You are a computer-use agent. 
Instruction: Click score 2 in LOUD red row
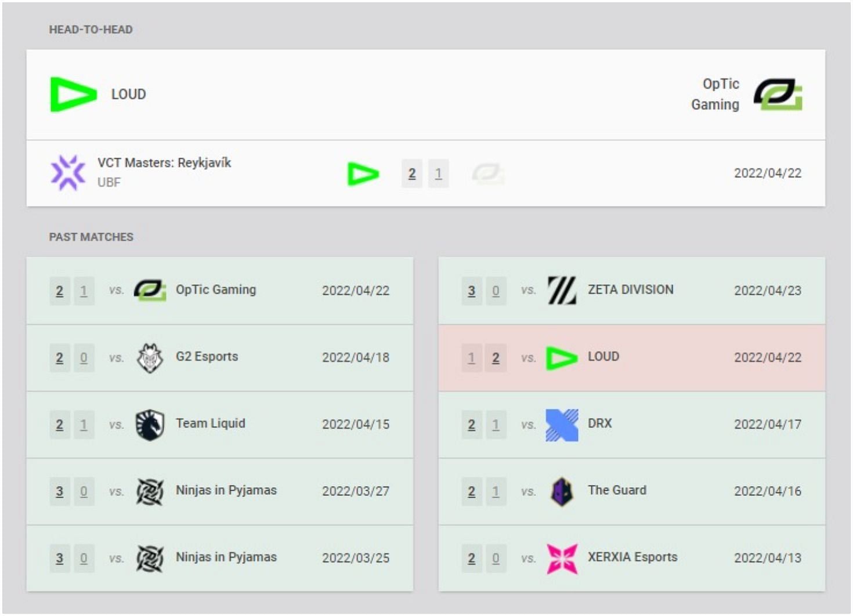(x=496, y=358)
